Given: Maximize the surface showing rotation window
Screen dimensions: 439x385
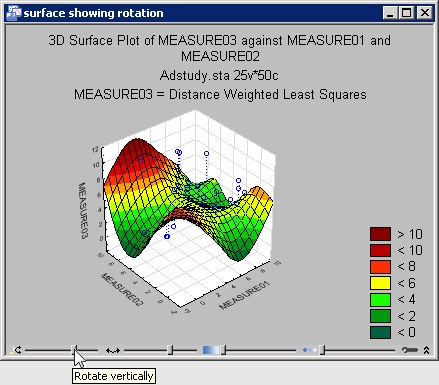Looking at the screenshot, I should [407, 13].
